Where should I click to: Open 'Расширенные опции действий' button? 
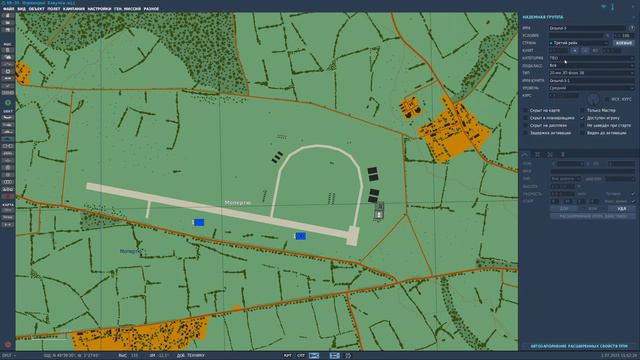pos(593,216)
